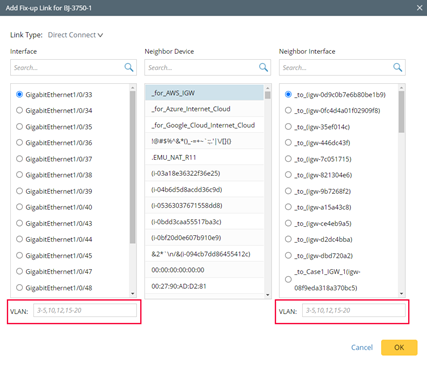Viewport: 427px width, 365px height.
Task: Focus the Neighbor Device search box
Action: click(202, 68)
